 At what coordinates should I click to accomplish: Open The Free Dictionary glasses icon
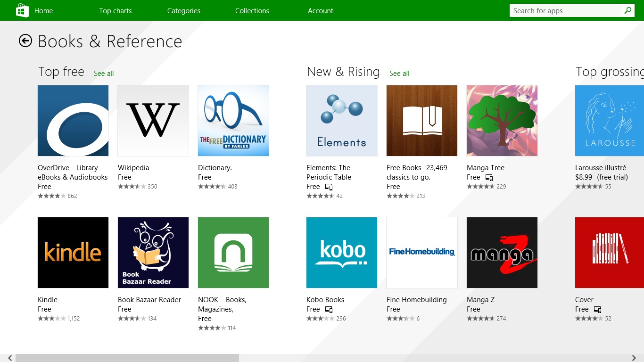[x=233, y=121]
